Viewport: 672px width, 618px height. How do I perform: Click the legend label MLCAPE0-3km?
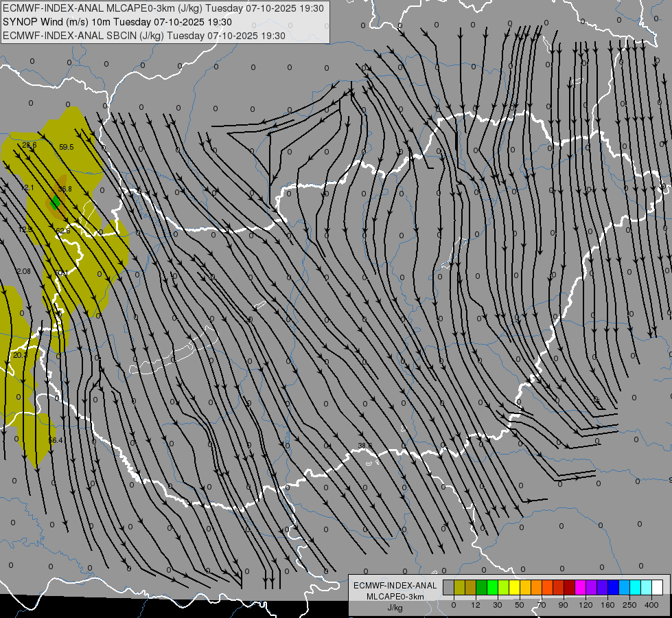coord(395,597)
